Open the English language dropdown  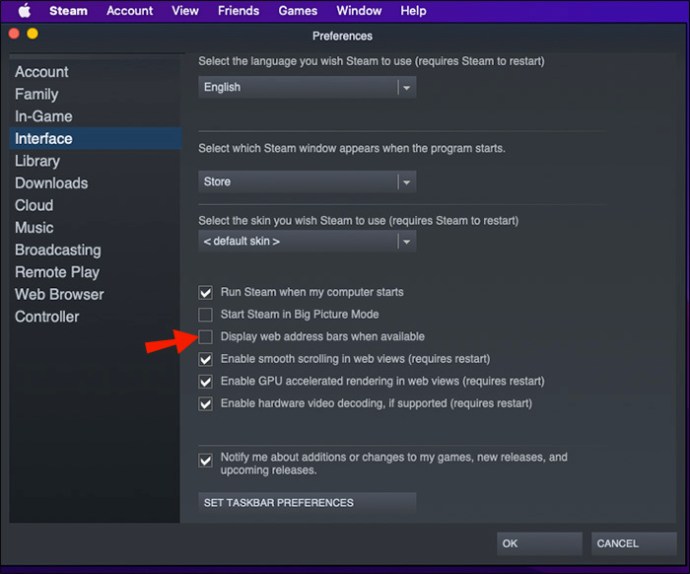[x=307, y=87]
